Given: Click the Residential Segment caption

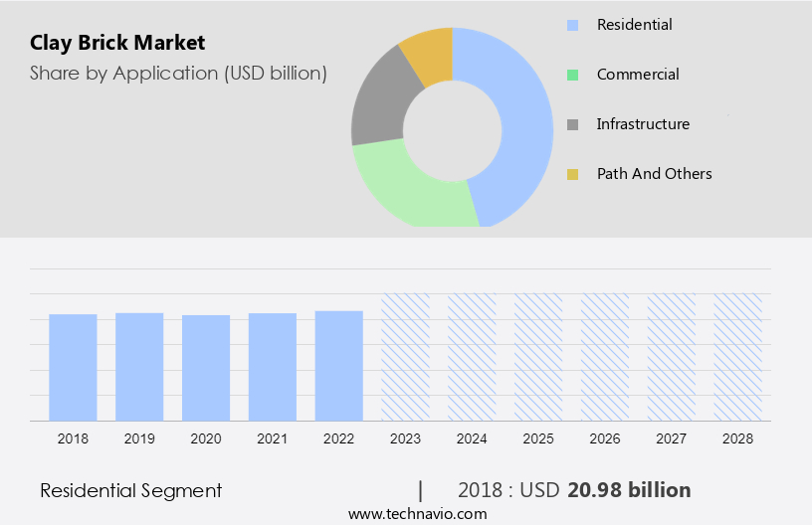Looking at the screenshot, I should tap(131, 490).
